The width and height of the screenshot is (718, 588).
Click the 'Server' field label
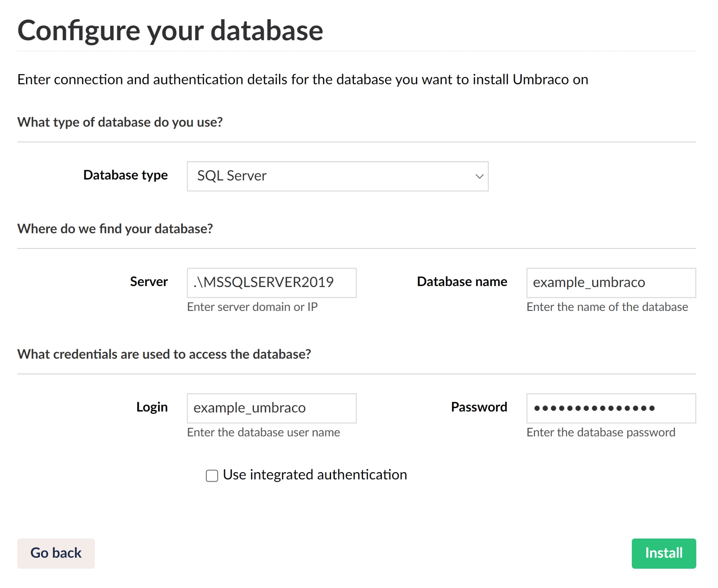point(149,282)
